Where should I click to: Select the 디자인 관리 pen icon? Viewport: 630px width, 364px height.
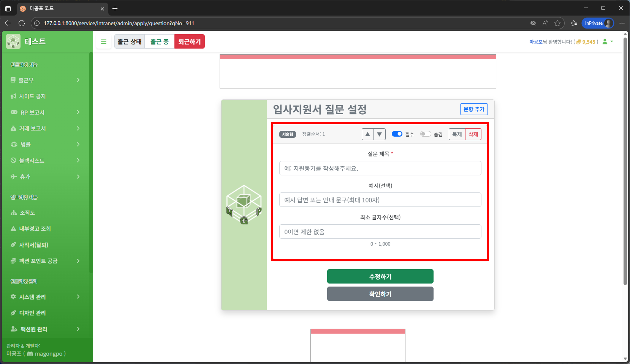tap(13, 313)
